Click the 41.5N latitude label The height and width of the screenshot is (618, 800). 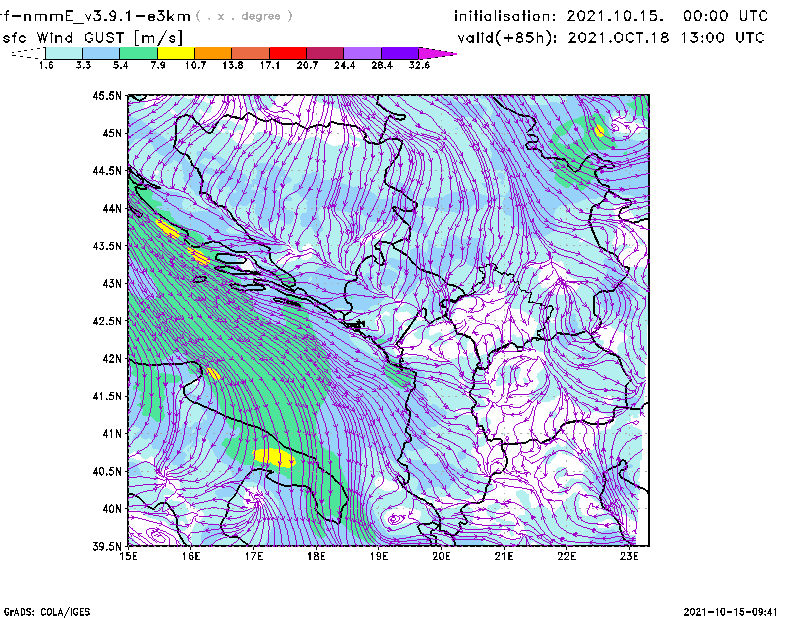click(107, 396)
